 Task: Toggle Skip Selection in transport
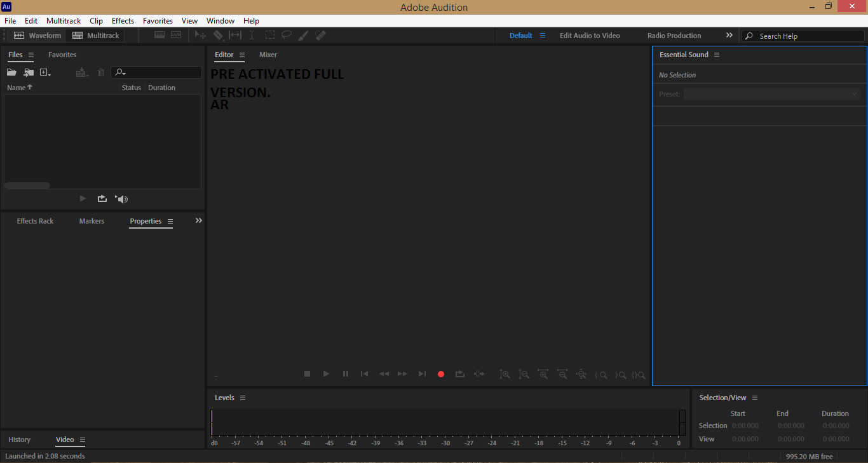pos(479,374)
